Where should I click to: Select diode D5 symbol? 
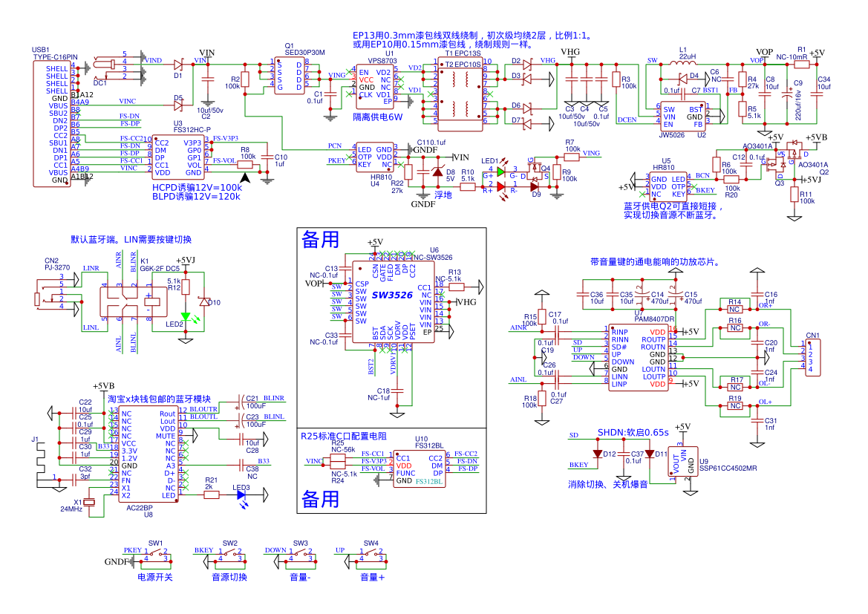tap(178, 105)
